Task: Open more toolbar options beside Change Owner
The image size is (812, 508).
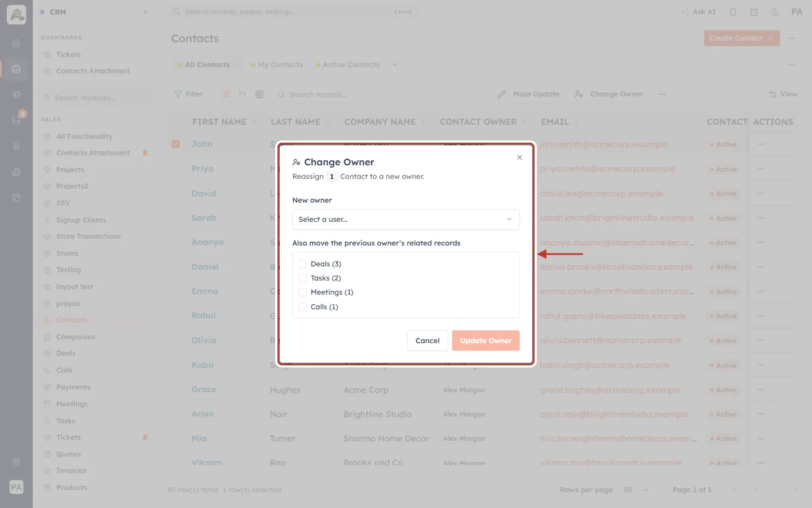Action: click(662, 94)
